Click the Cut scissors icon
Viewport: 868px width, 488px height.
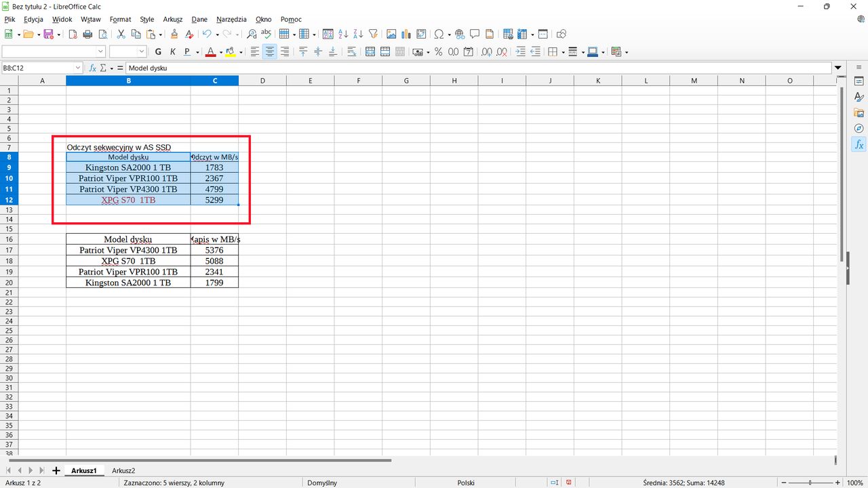click(121, 34)
